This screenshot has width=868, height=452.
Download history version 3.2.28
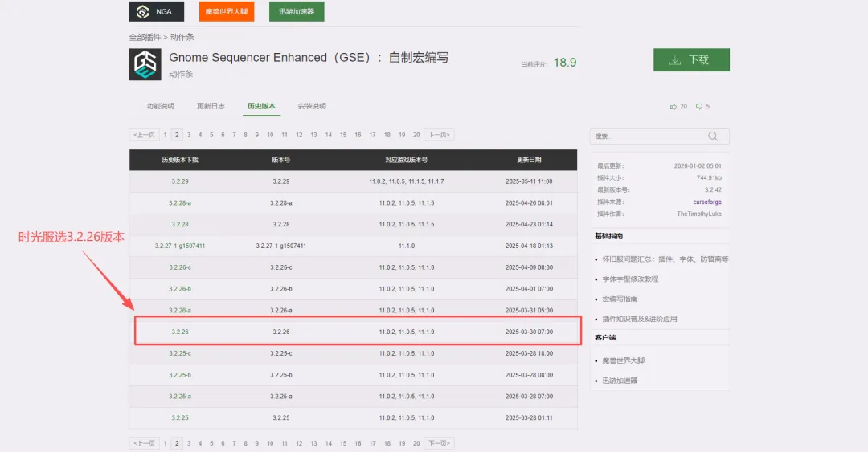pyautogui.click(x=180, y=225)
